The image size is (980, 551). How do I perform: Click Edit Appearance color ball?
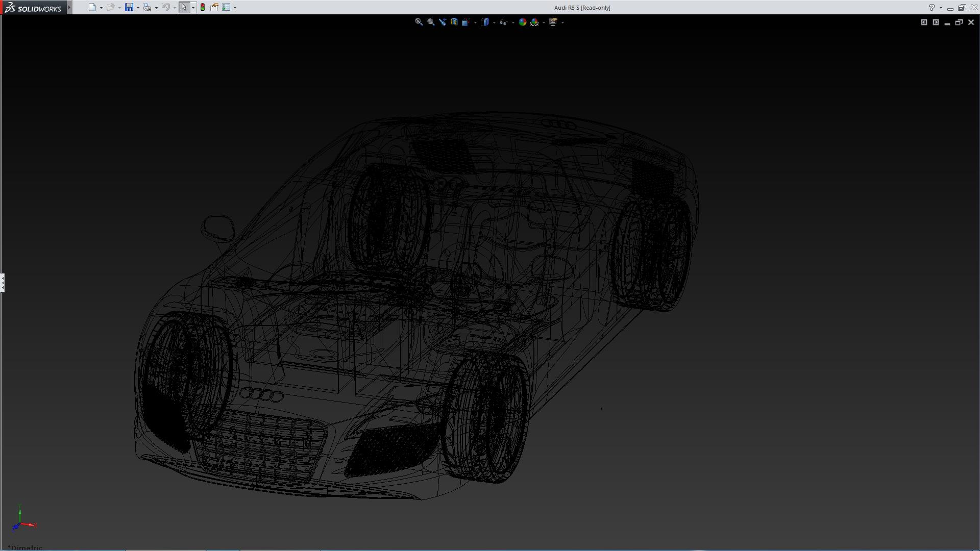coord(522,22)
